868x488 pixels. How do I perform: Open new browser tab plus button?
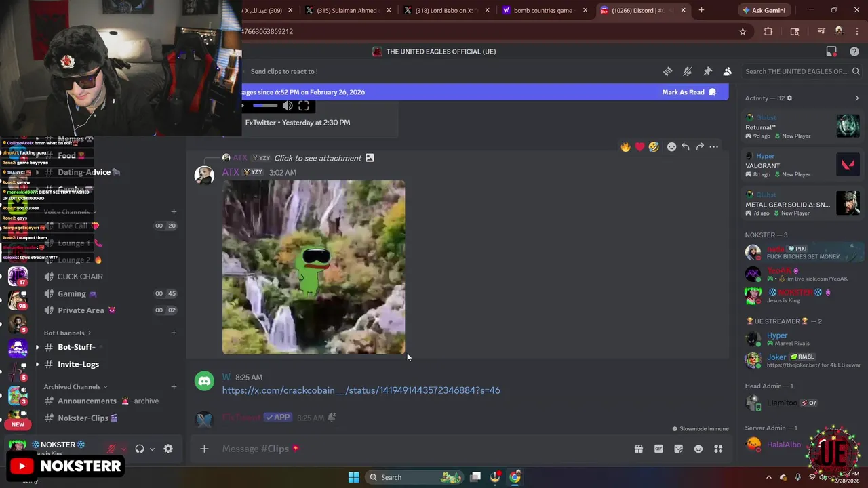pos(701,10)
